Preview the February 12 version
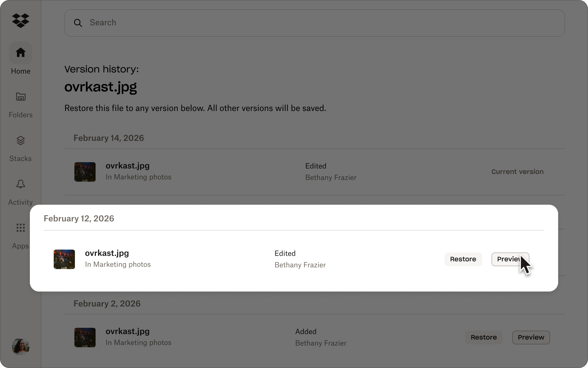Screen dimensions: 588x368 510,259
